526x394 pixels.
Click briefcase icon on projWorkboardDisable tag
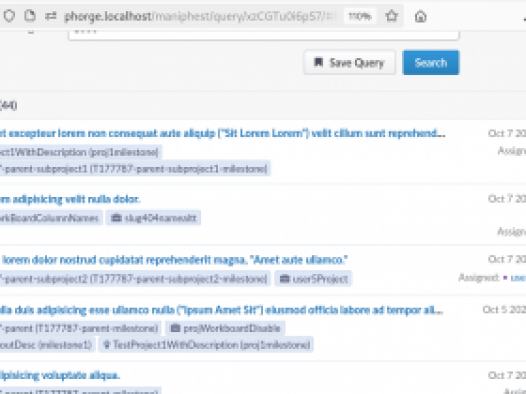[175, 328]
